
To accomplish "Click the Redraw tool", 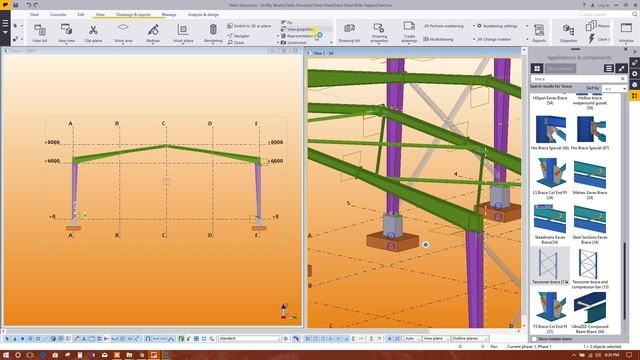I will [x=153, y=33].
